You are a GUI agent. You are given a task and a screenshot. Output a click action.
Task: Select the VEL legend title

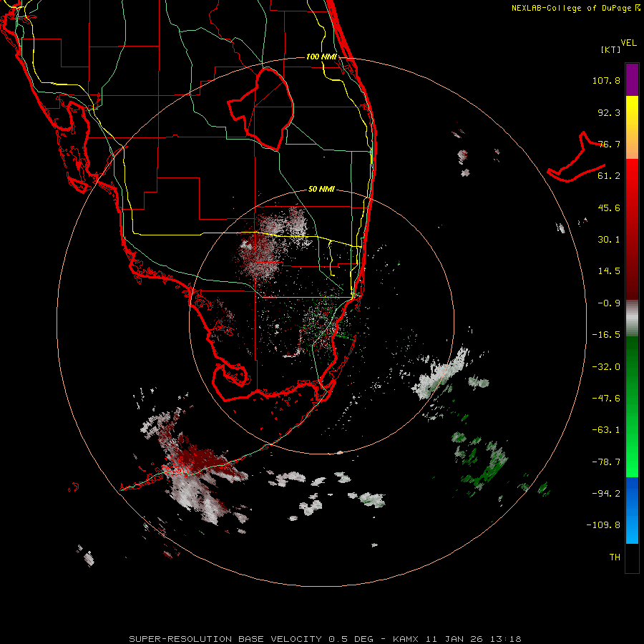(629, 43)
